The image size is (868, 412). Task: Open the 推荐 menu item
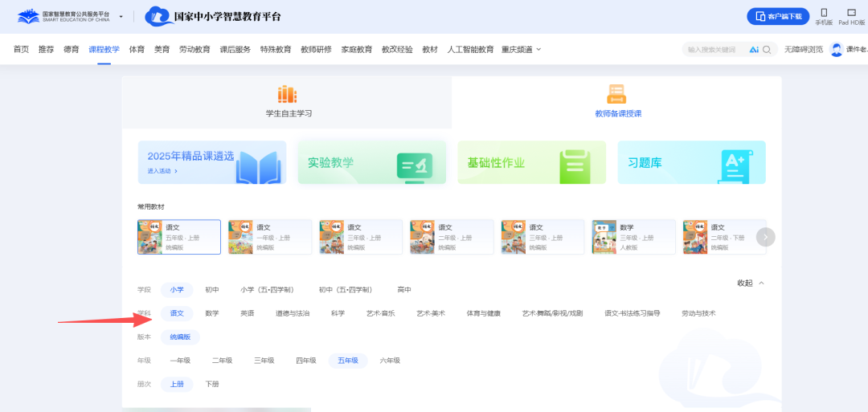(46, 49)
